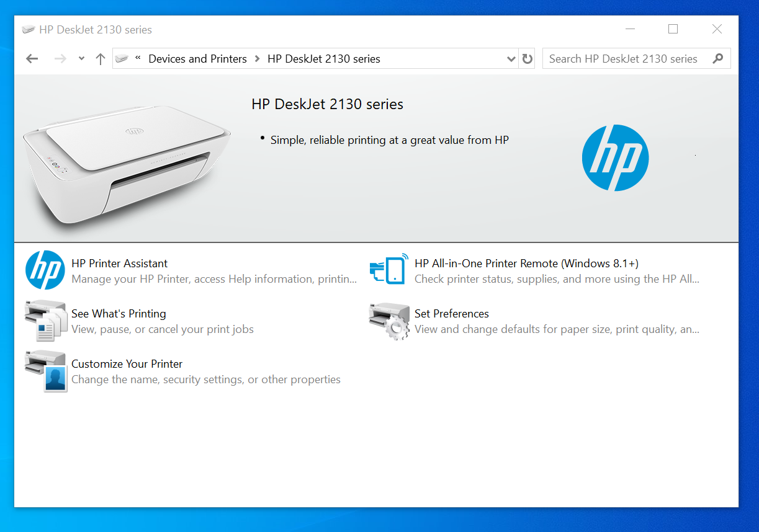Image resolution: width=759 pixels, height=532 pixels.
Task: Click 'View and change defaults for paper size' description
Action: click(x=557, y=329)
